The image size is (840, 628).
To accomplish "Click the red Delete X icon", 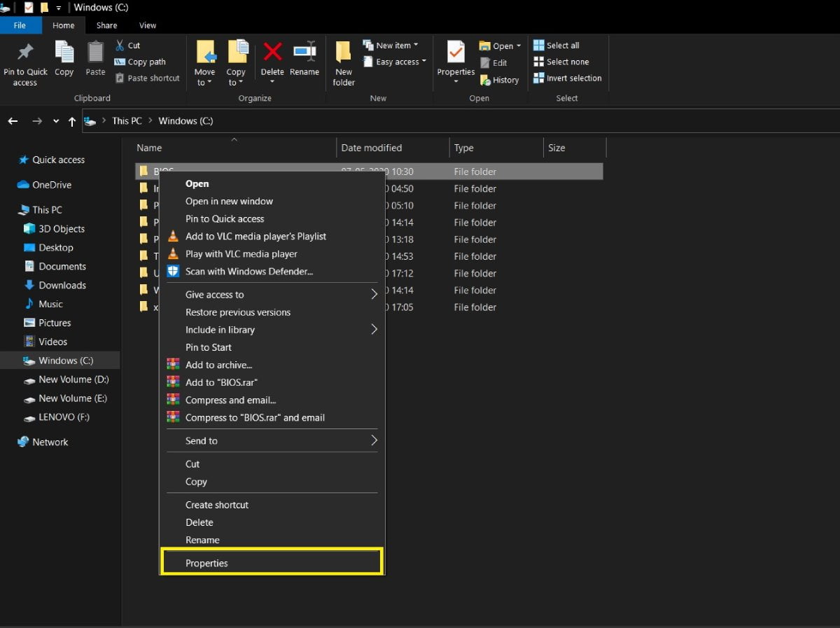I will [x=272, y=52].
